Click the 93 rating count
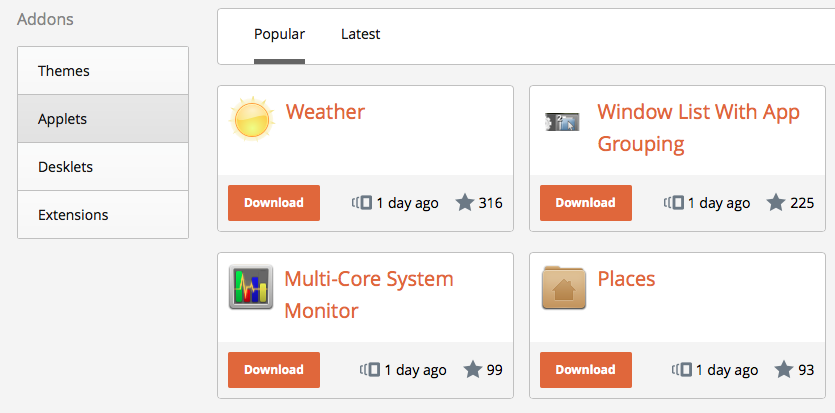 pos(806,369)
